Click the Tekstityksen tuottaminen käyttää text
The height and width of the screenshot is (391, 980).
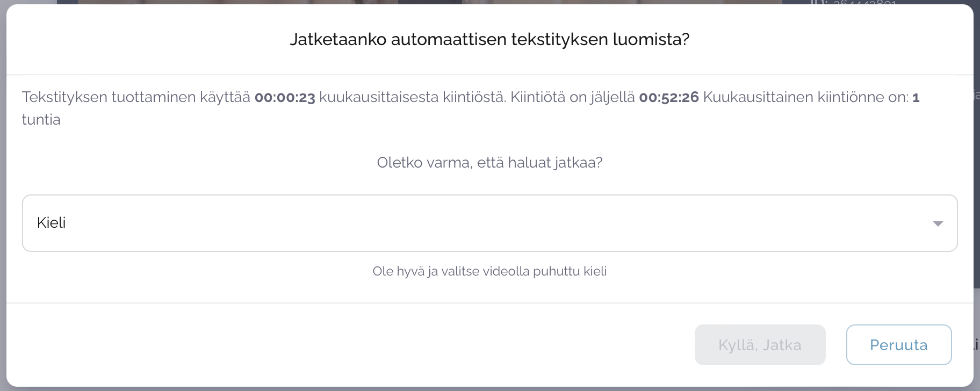[136, 98]
